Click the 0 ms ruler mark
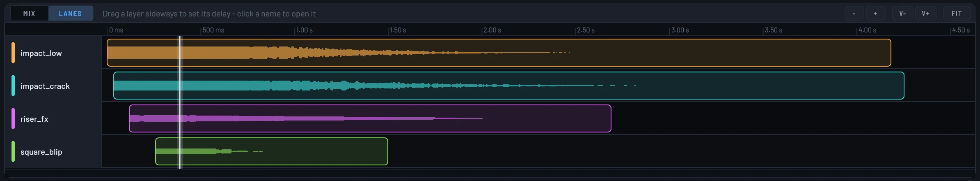980x181 pixels. pos(116,30)
